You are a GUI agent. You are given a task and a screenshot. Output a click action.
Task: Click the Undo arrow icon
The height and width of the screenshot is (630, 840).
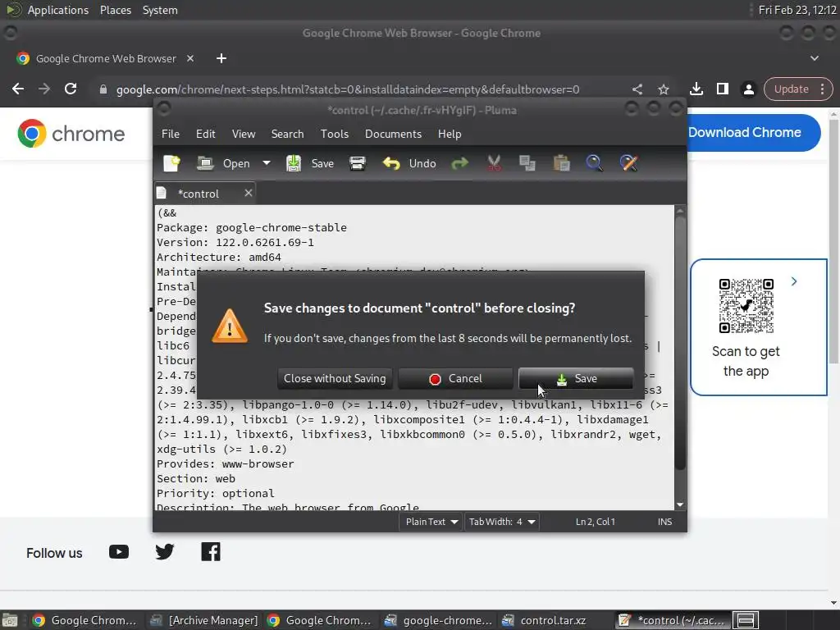(x=391, y=163)
